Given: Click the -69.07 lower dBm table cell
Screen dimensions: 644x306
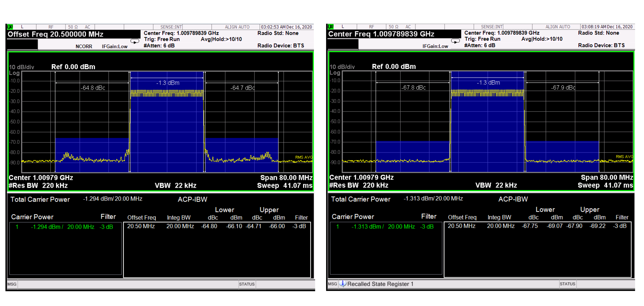Looking at the screenshot, I should tap(555, 226).
